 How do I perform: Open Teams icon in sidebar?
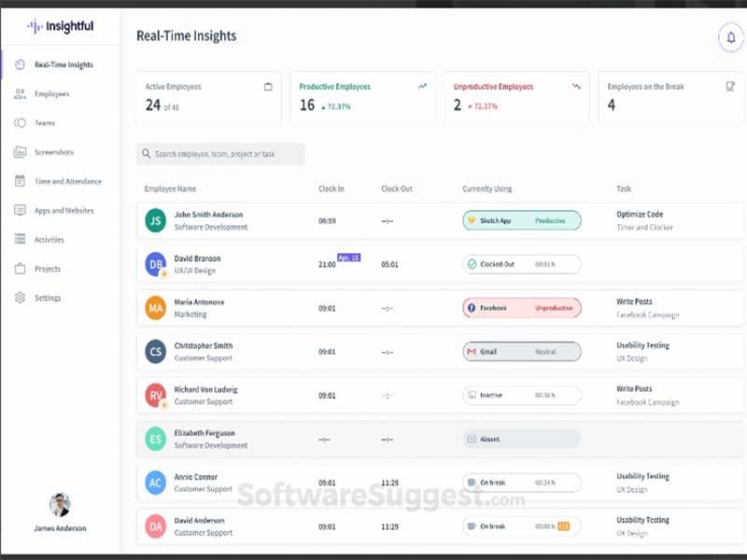(x=20, y=123)
